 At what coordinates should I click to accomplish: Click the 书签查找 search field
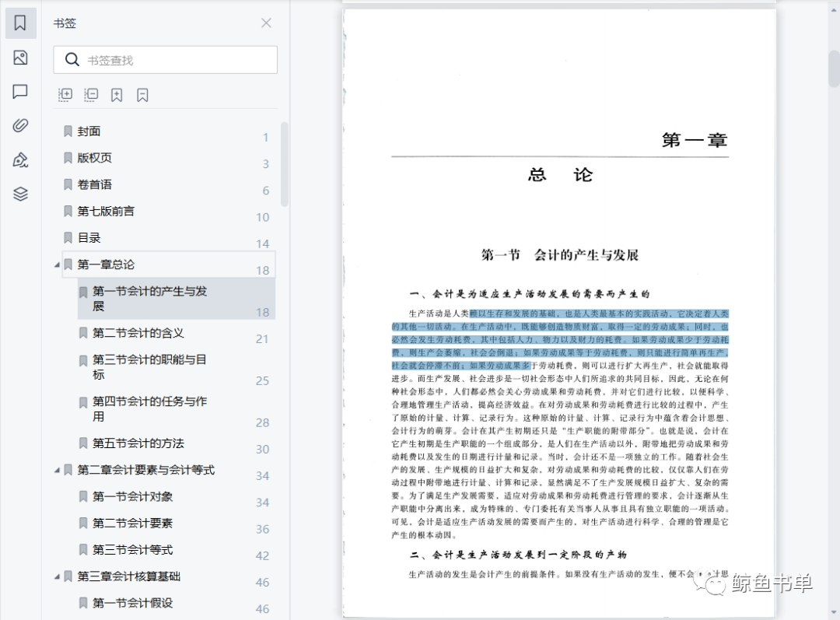point(165,59)
